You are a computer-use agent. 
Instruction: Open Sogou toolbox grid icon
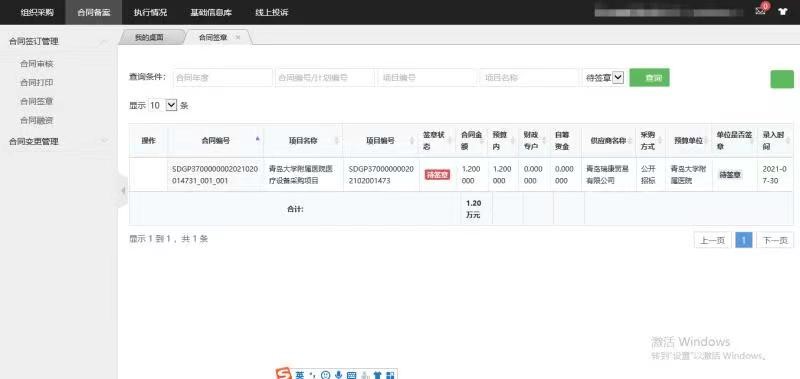390,375
